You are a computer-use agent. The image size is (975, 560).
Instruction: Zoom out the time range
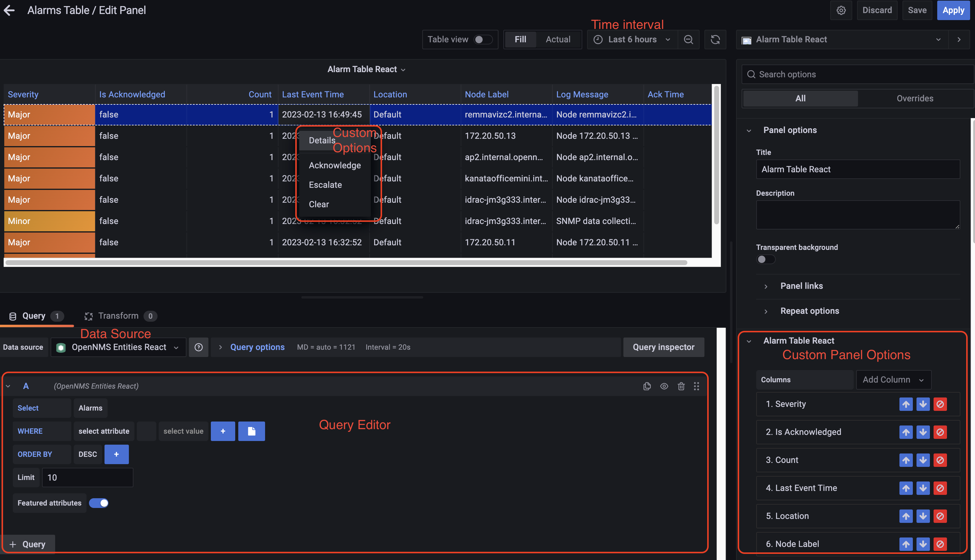pos(689,39)
